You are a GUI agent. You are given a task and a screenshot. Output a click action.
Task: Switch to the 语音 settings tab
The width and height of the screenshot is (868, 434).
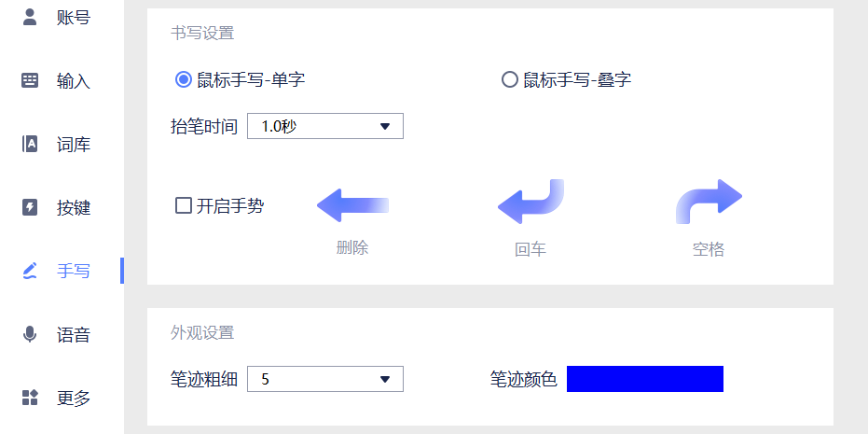(x=73, y=335)
